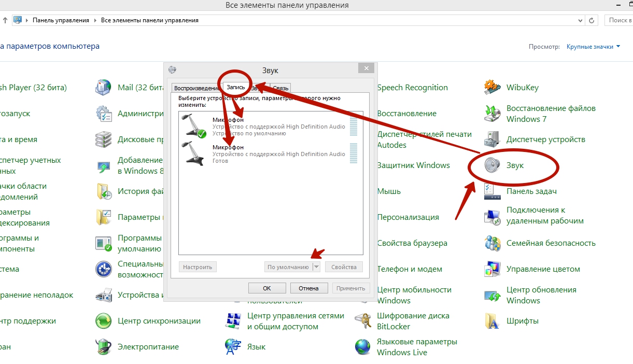Open the Звук (Sound) control panel icon
This screenshot has height=364, width=633.
pos(491,165)
